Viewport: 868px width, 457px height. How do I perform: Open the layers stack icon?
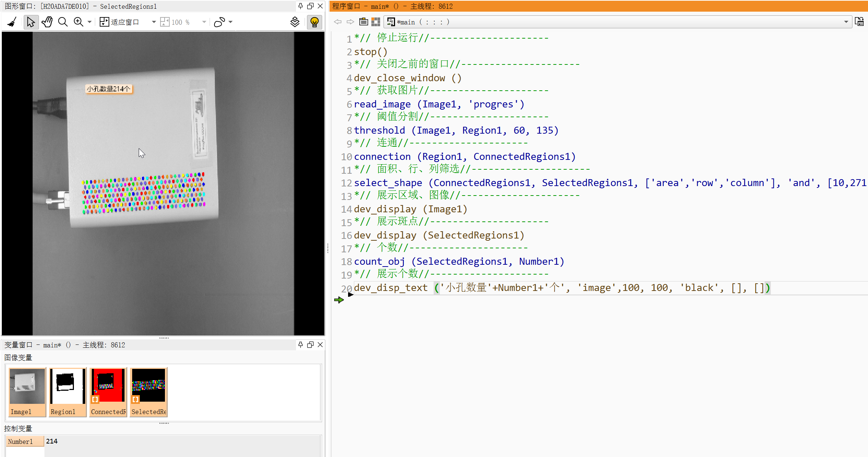[x=295, y=22]
